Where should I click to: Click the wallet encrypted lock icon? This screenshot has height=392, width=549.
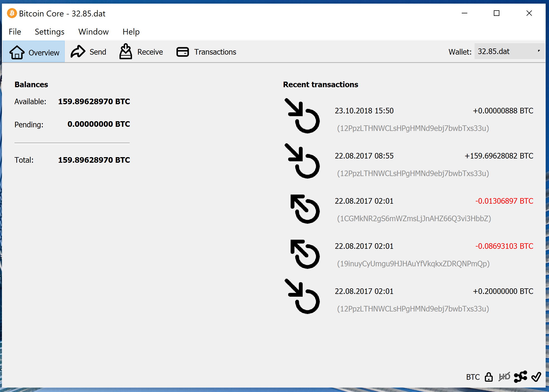pyautogui.click(x=488, y=377)
